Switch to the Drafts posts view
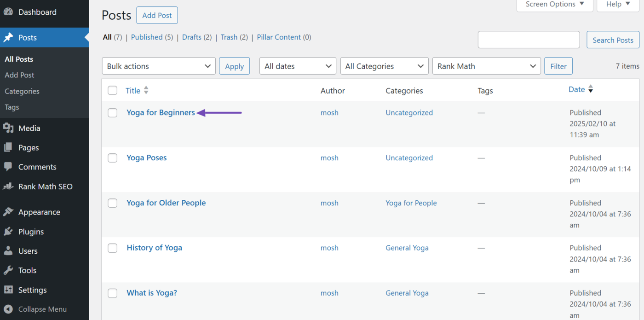The image size is (644, 320). point(191,37)
